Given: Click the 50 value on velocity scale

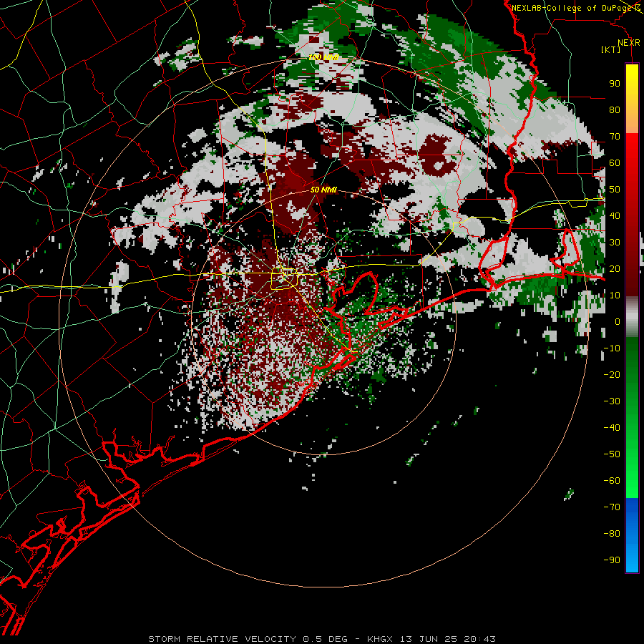Looking at the screenshot, I should click(x=615, y=190).
